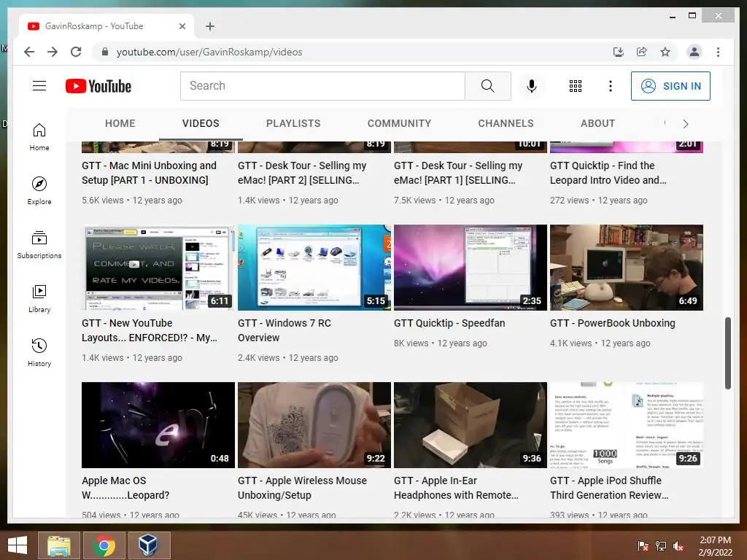Open New YouTube Layouts video thumbnail
The image size is (747, 560).
coord(158,268)
